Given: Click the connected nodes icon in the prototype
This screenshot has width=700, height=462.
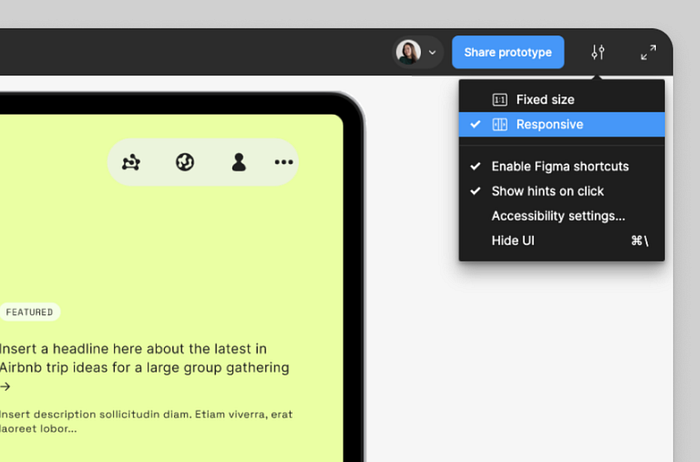Looking at the screenshot, I should 131,162.
